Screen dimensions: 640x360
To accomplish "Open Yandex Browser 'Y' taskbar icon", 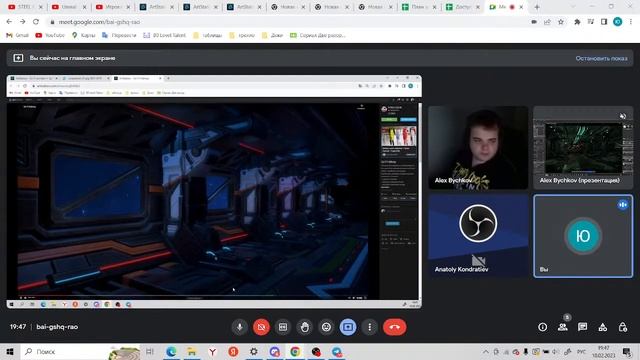I will coord(212,351).
